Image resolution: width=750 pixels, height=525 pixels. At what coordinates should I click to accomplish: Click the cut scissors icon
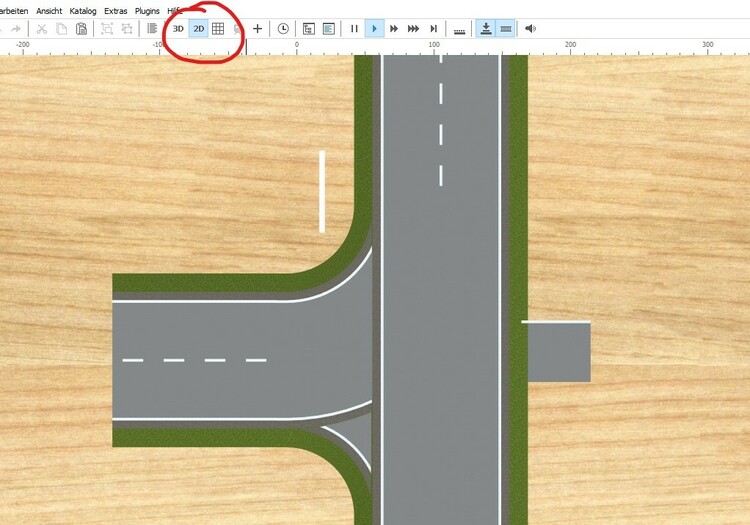(x=42, y=29)
